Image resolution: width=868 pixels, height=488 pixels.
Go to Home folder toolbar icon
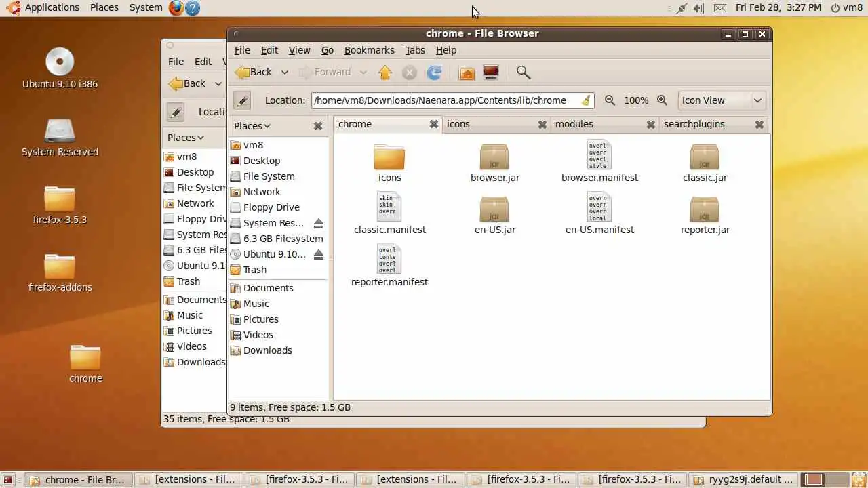(x=467, y=73)
